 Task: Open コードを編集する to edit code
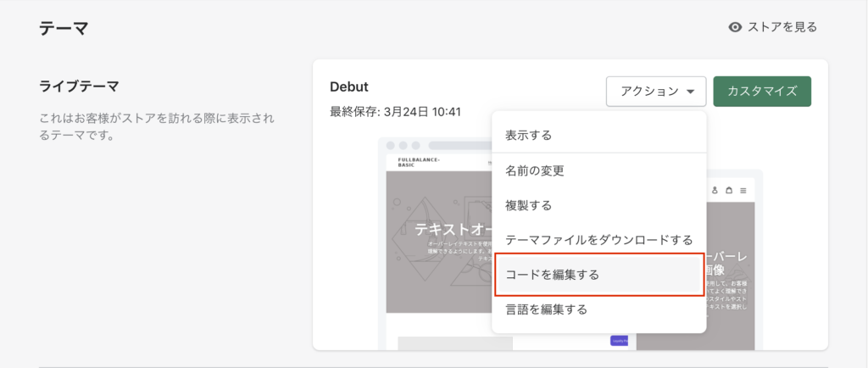coord(552,275)
